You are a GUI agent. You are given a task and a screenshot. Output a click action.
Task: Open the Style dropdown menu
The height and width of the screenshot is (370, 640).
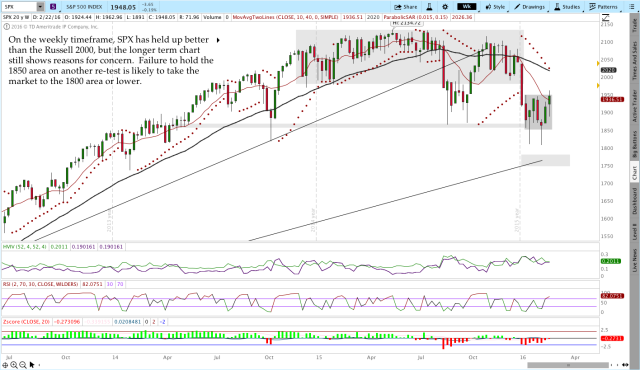[496, 7]
